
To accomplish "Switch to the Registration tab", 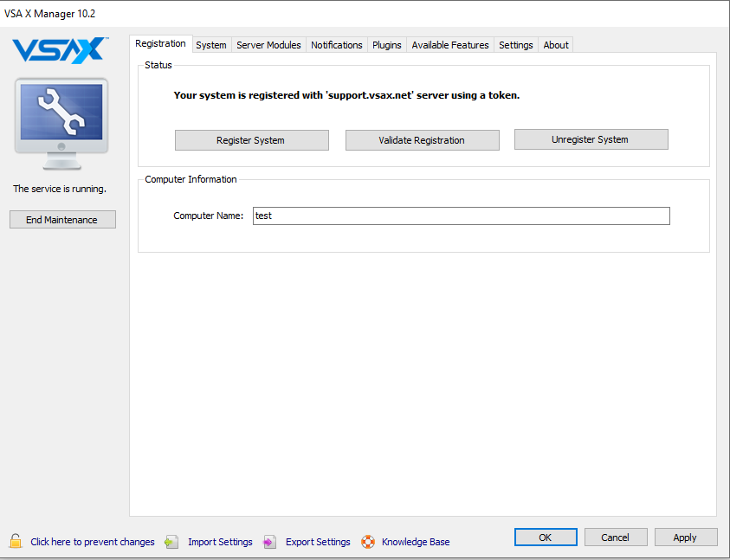I will click(160, 44).
